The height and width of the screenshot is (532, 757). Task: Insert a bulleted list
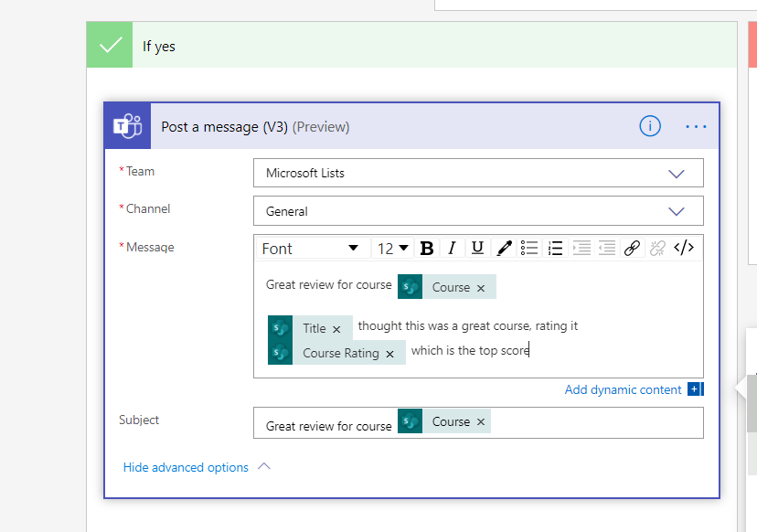[529, 248]
